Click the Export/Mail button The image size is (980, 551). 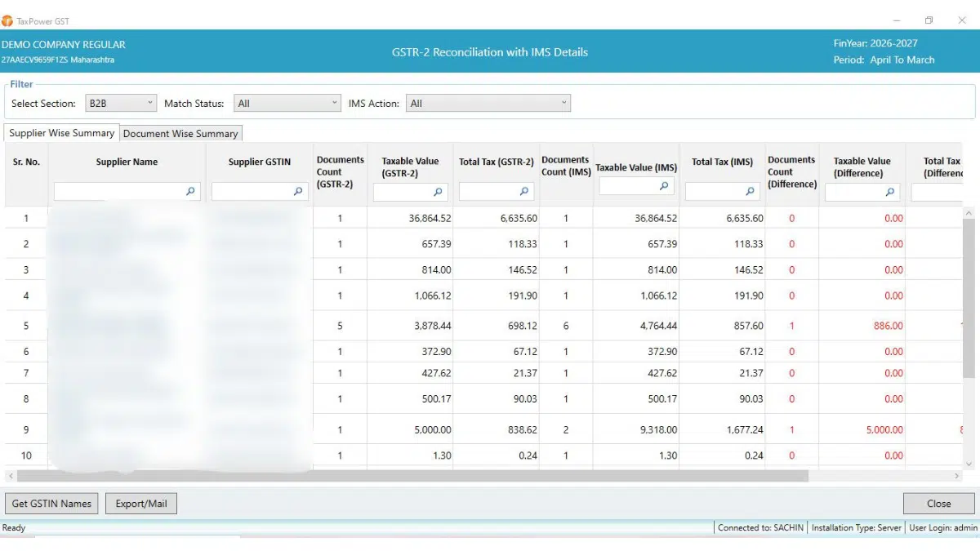141,504
